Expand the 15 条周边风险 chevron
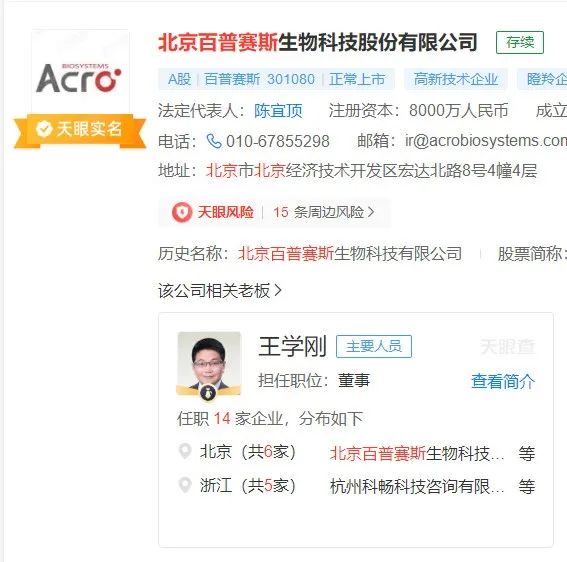Image resolution: width=567 pixels, height=562 pixels. (x=371, y=212)
